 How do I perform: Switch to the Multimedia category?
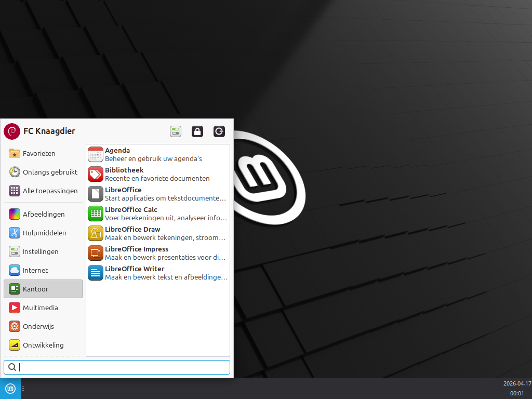pyautogui.click(x=41, y=308)
